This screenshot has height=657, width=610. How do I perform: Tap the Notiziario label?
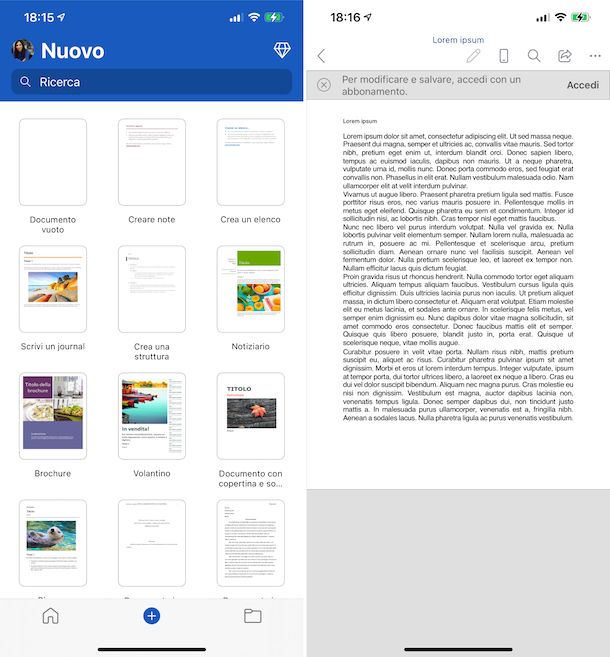tap(251, 347)
